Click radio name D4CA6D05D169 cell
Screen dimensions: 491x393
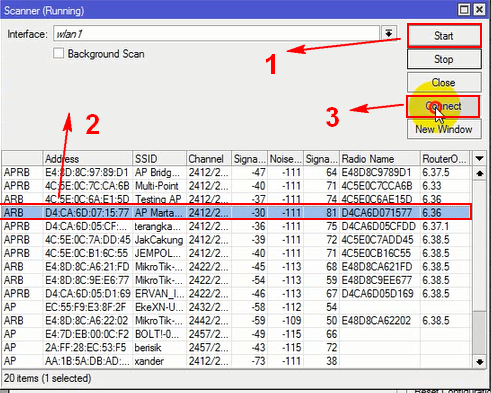[380, 294]
